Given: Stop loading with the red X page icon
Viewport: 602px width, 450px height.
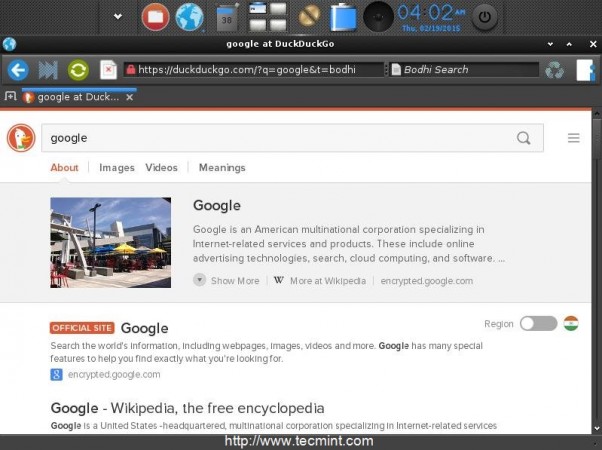Looking at the screenshot, I should [x=108, y=70].
